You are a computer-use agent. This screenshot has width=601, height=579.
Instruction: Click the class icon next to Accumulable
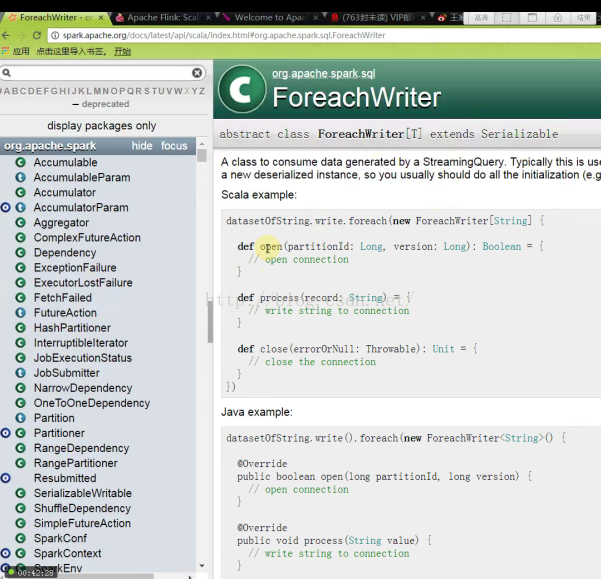point(20,162)
